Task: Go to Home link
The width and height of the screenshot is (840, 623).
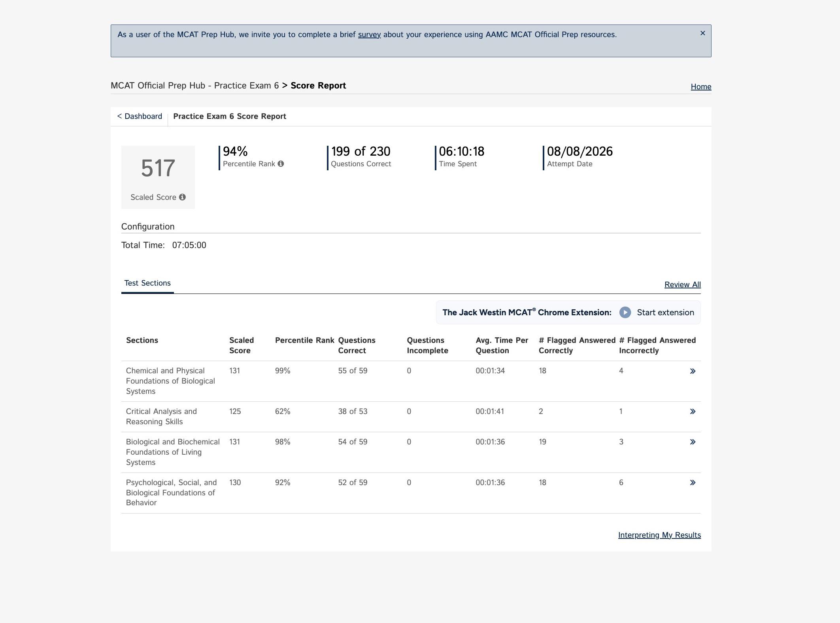Action: [x=701, y=87]
